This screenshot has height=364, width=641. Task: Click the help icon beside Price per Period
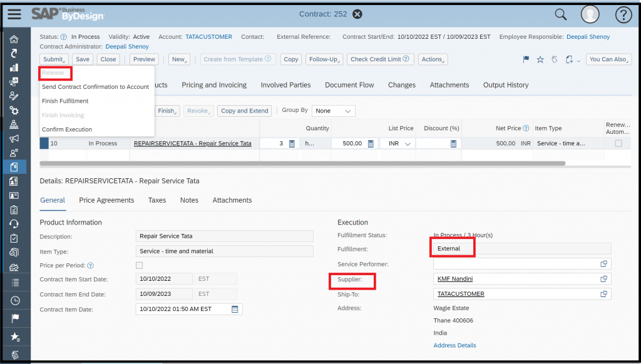coord(90,266)
